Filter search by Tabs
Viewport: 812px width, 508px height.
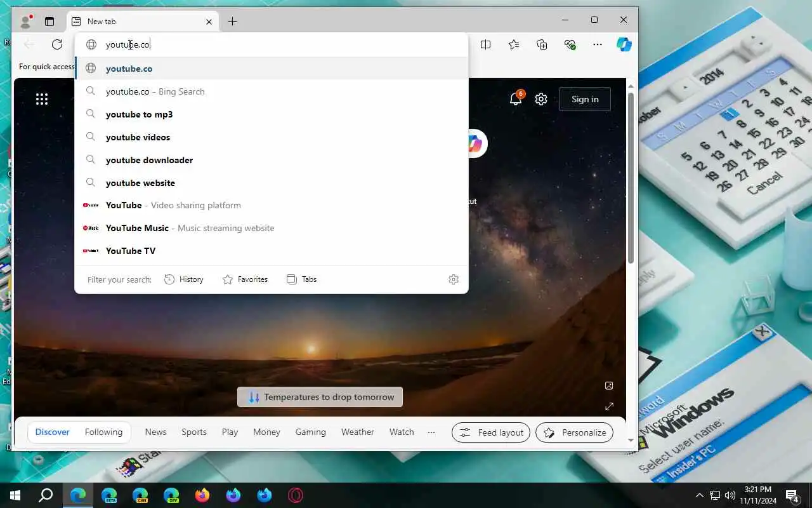click(x=302, y=279)
